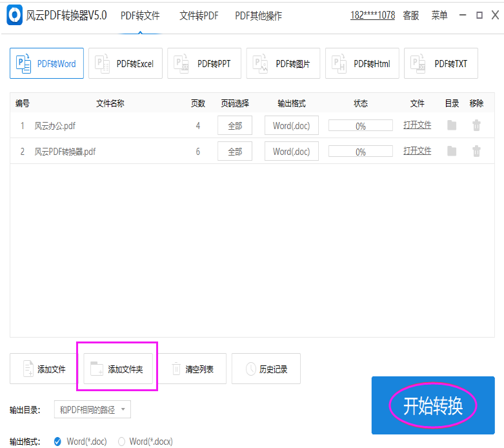This screenshot has width=504, height=448.
Task: Switch to the PDF转文件 tab
Action: (x=140, y=15)
